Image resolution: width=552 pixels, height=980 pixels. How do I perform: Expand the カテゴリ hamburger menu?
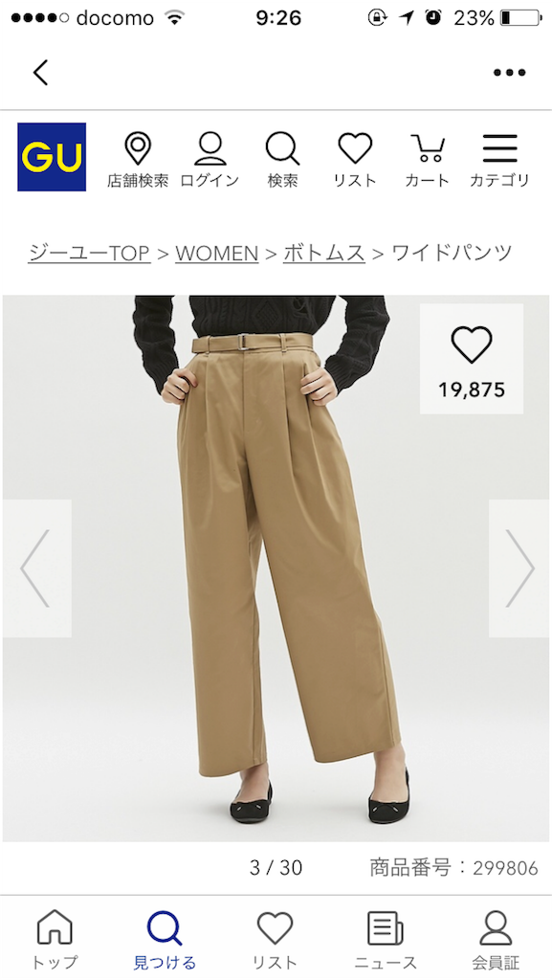click(499, 161)
